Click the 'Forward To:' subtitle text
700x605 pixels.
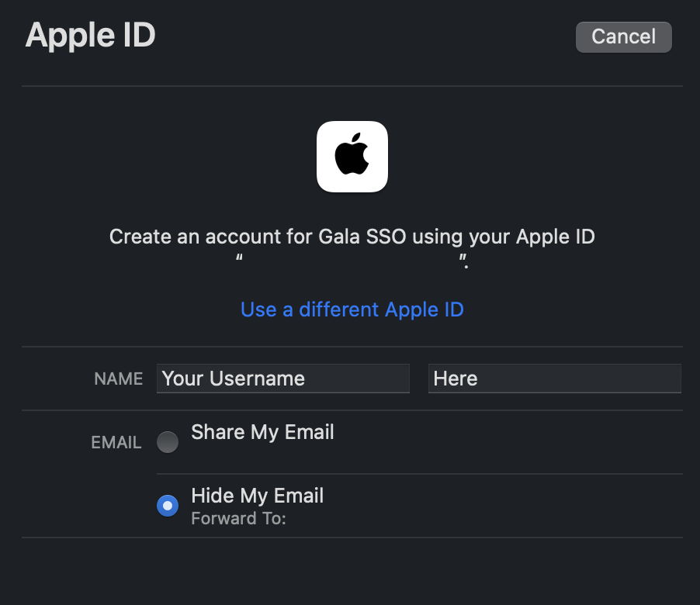(x=238, y=518)
